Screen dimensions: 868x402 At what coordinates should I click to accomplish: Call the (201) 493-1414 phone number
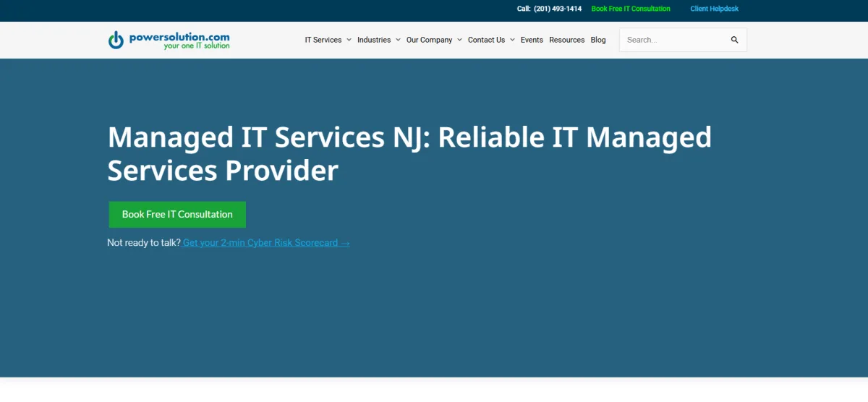click(x=558, y=9)
